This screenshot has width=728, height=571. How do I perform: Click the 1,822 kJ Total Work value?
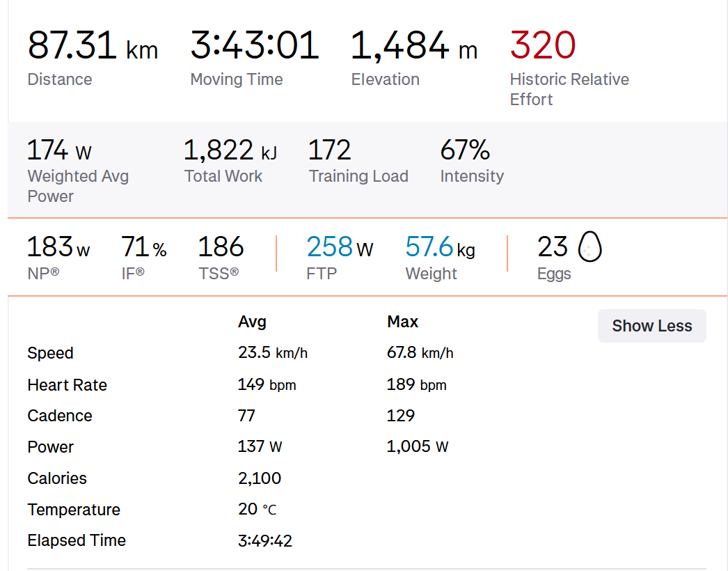tap(230, 150)
